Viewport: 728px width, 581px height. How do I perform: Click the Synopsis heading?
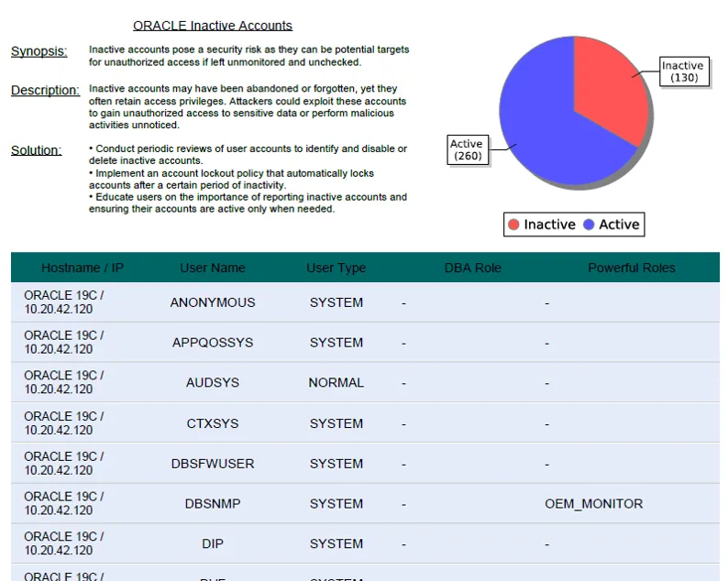[39, 51]
